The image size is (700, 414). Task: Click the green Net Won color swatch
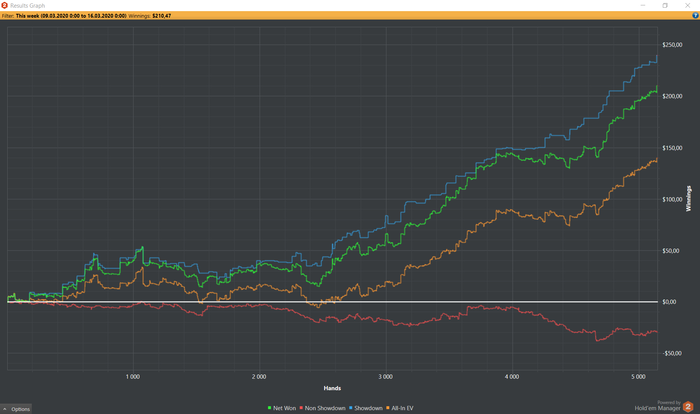click(270, 408)
